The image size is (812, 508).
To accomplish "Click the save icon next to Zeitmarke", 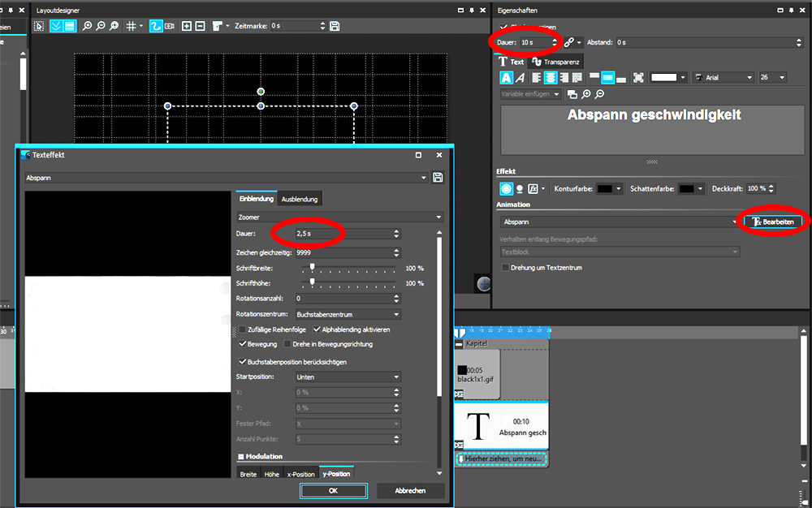I will pos(335,26).
